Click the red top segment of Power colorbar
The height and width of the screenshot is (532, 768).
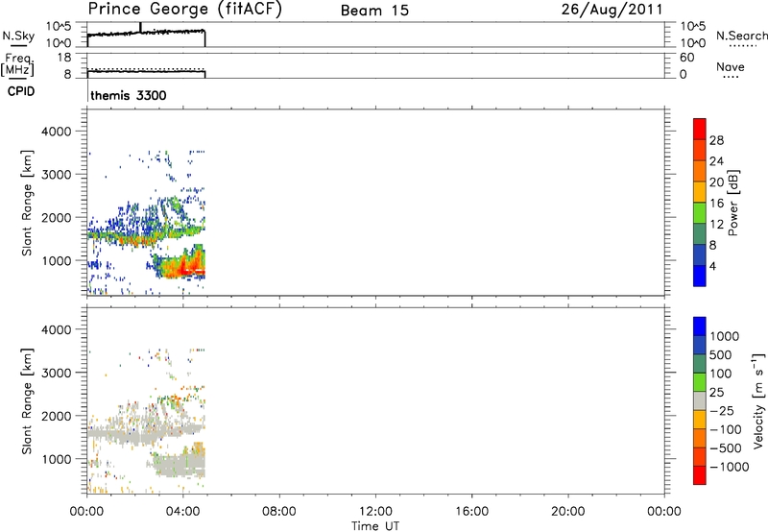[700, 129]
